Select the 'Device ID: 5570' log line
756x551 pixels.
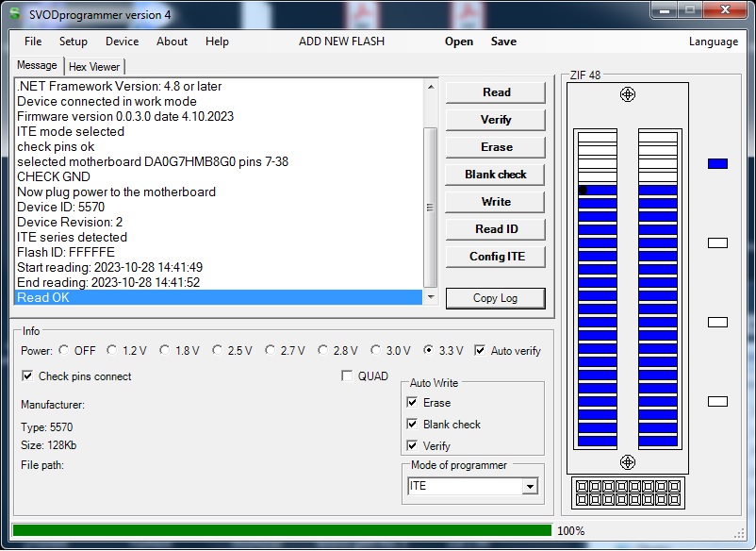(219, 207)
